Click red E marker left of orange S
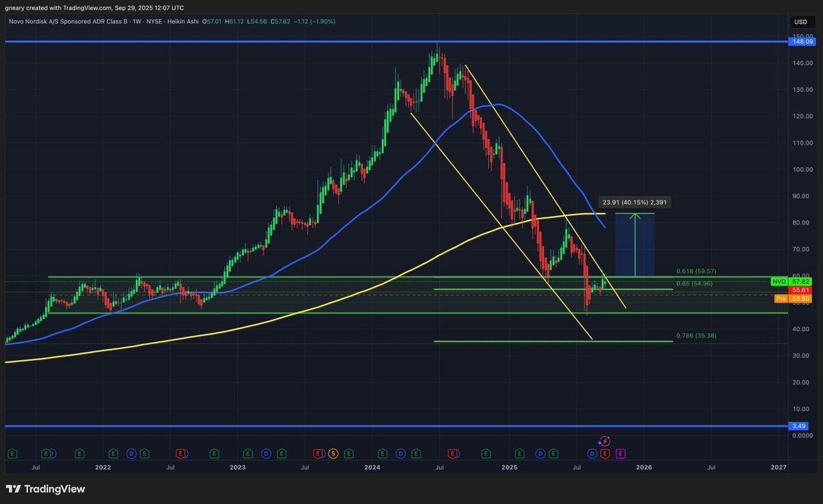The width and height of the screenshot is (823, 504). [x=318, y=454]
